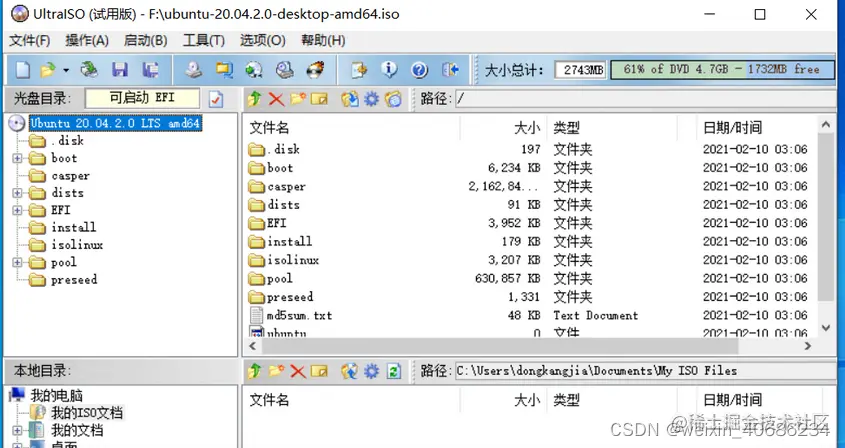The width and height of the screenshot is (845, 448).
Task: Expand the EFI folder in the disc tree
Action: [x=17, y=210]
